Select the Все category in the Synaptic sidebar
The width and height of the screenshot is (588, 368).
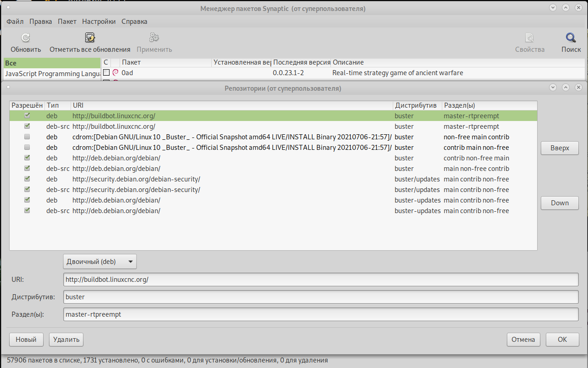52,63
